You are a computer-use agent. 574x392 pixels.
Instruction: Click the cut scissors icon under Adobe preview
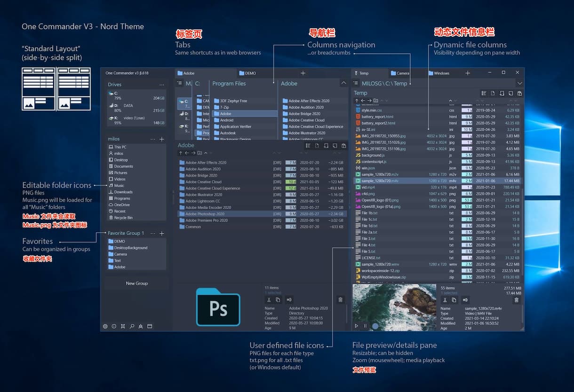pos(269,300)
